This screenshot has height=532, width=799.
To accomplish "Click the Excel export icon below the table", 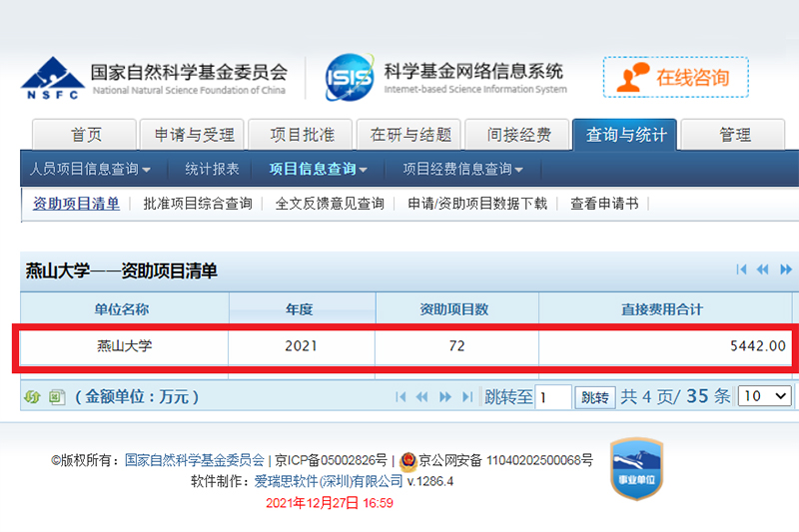I will [x=57, y=397].
